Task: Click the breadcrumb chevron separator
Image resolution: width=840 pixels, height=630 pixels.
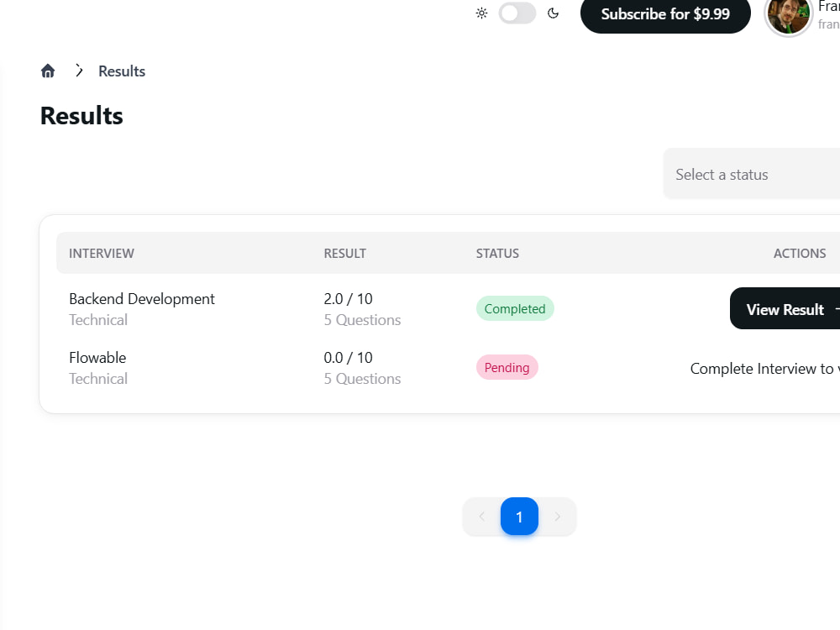Action: (79, 71)
